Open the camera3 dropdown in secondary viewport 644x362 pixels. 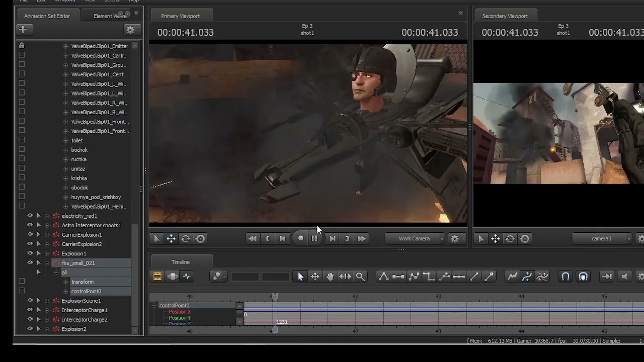click(602, 239)
